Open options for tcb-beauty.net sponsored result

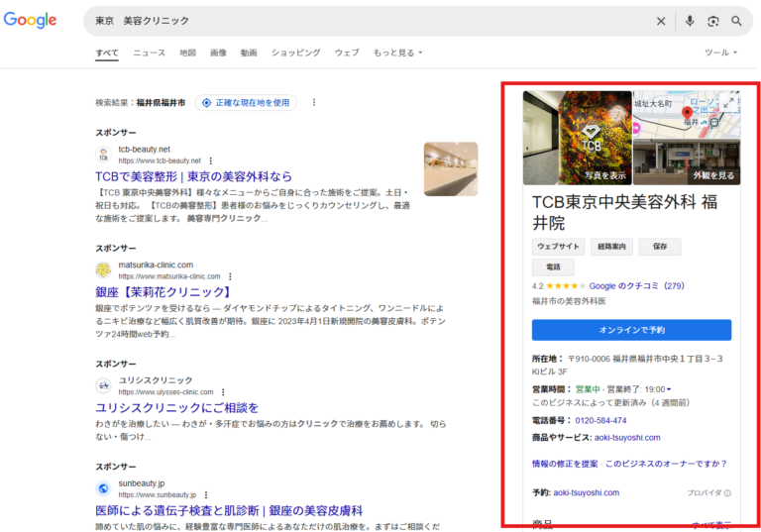point(210,160)
